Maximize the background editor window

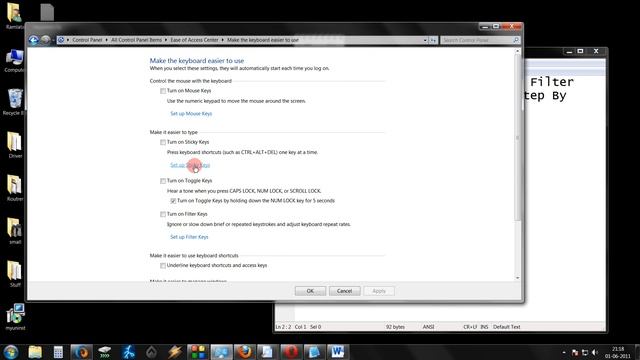click(x=580, y=51)
